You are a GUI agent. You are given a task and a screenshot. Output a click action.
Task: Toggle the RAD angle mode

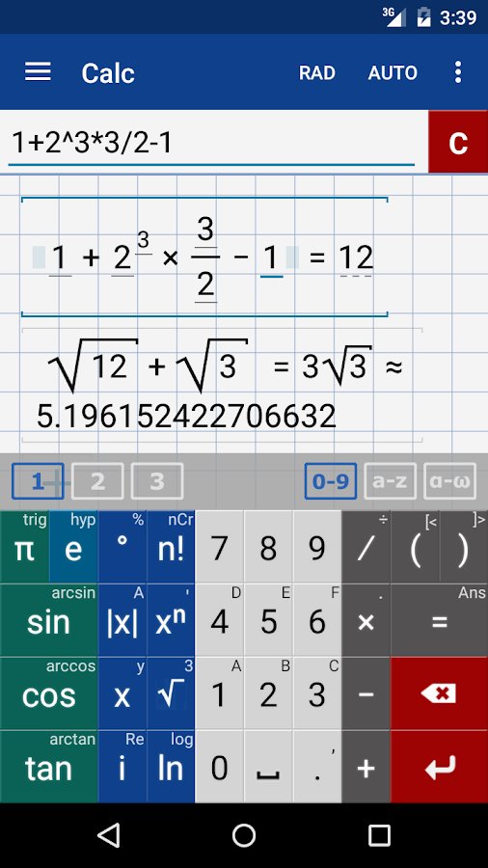pos(317,72)
